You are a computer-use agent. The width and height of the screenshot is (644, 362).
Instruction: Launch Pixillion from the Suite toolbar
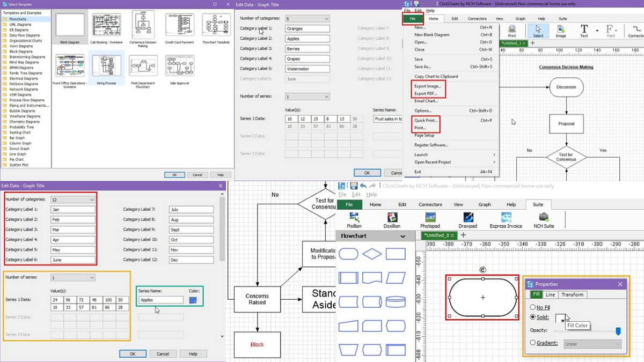[x=354, y=220]
